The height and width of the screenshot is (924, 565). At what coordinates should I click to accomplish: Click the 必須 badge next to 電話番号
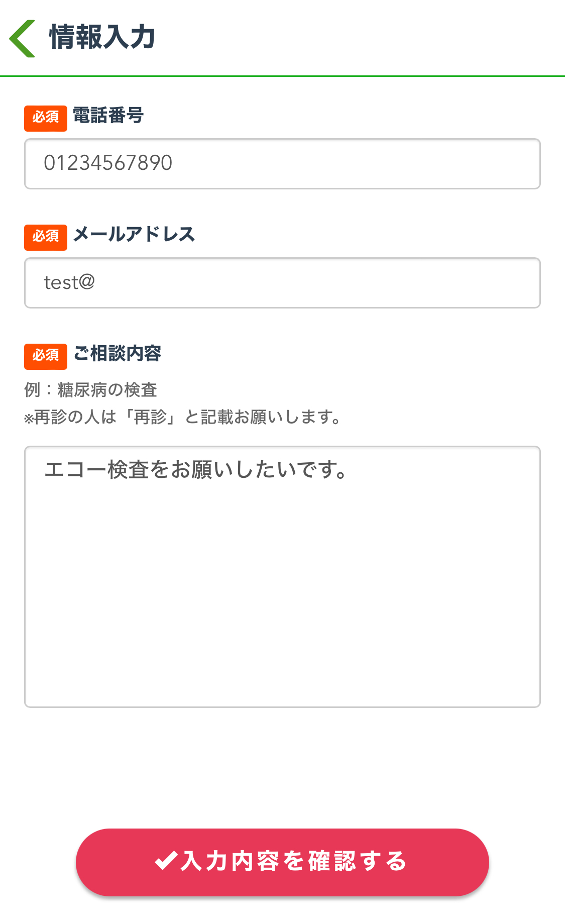[x=45, y=119]
